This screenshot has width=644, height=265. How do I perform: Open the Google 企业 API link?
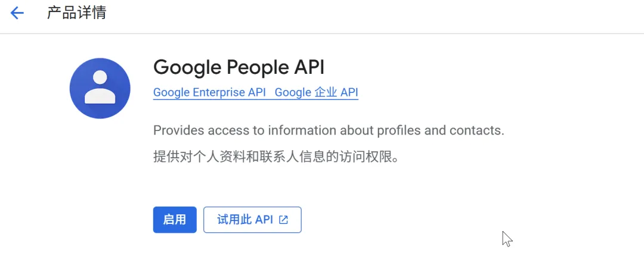click(316, 92)
